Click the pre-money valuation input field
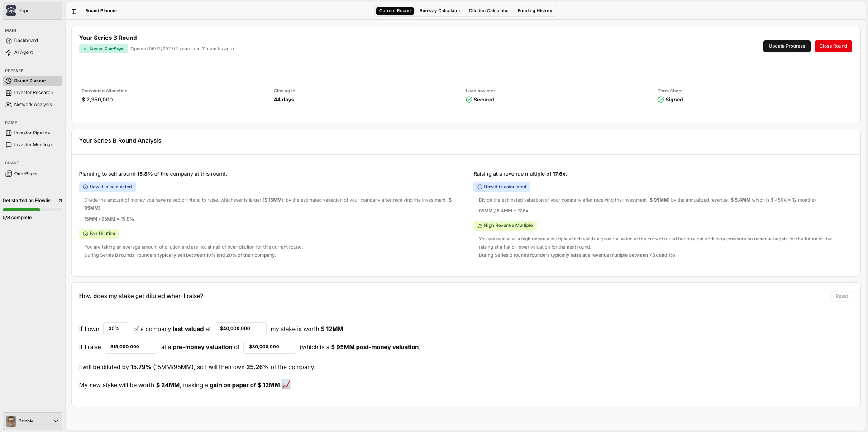The height and width of the screenshot is (432, 868). tap(269, 347)
